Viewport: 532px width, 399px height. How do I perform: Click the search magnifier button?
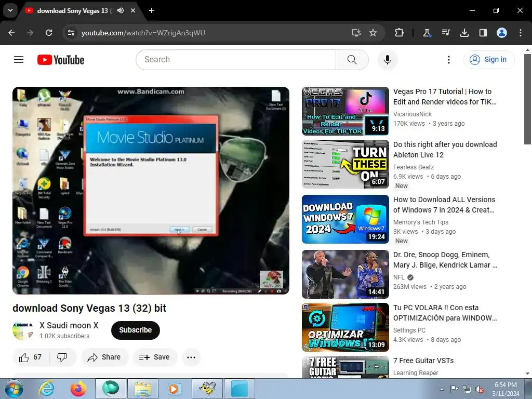(x=352, y=60)
